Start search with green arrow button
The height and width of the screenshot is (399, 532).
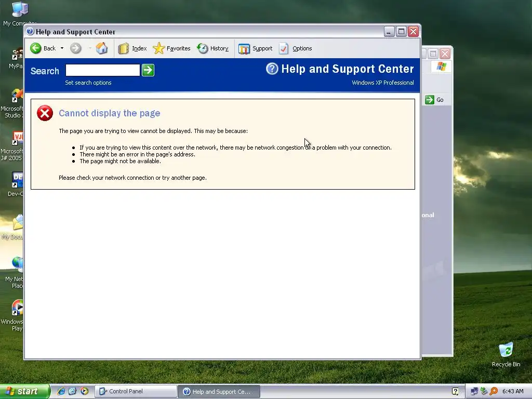coord(148,70)
